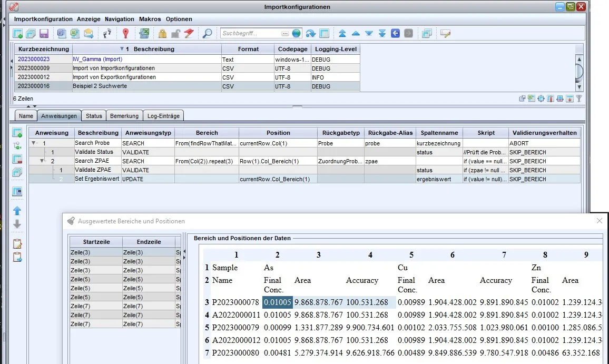Move instruction down with gray arrow
609x364 pixels.
[17, 224]
